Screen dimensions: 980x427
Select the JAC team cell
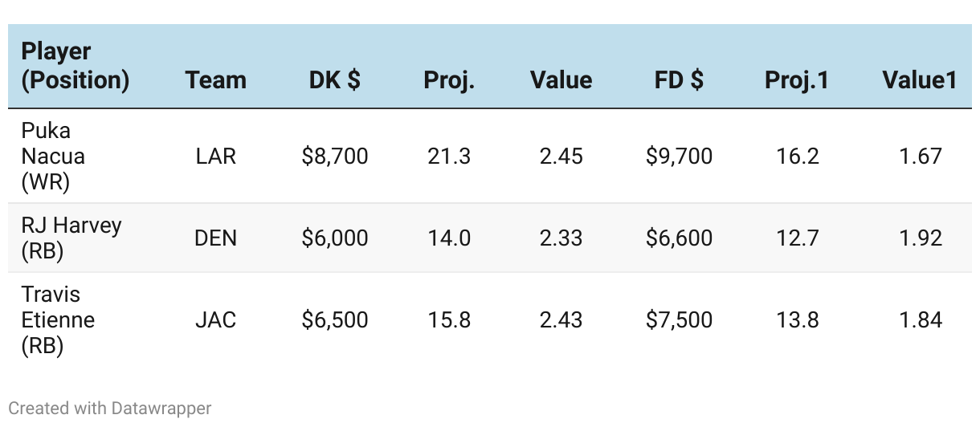215,320
